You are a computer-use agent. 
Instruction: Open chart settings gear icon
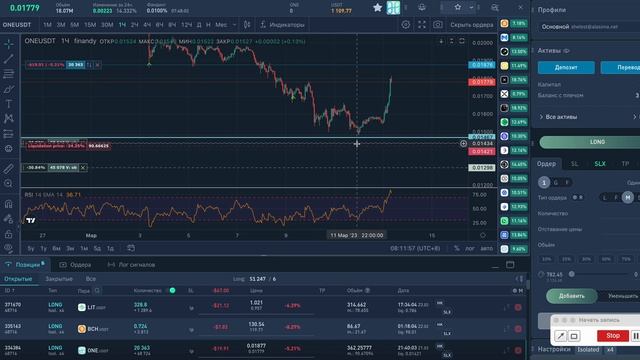click(x=405, y=25)
